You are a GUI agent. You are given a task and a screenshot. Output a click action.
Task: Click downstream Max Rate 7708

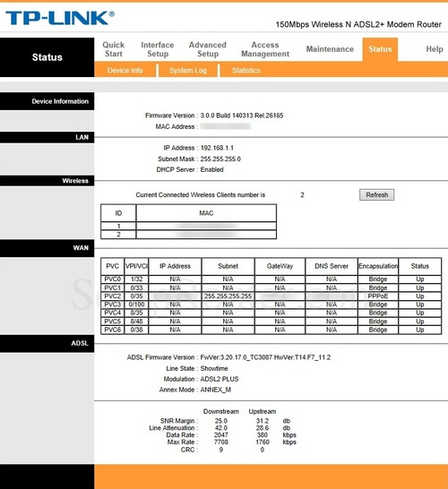click(x=221, y=442)
